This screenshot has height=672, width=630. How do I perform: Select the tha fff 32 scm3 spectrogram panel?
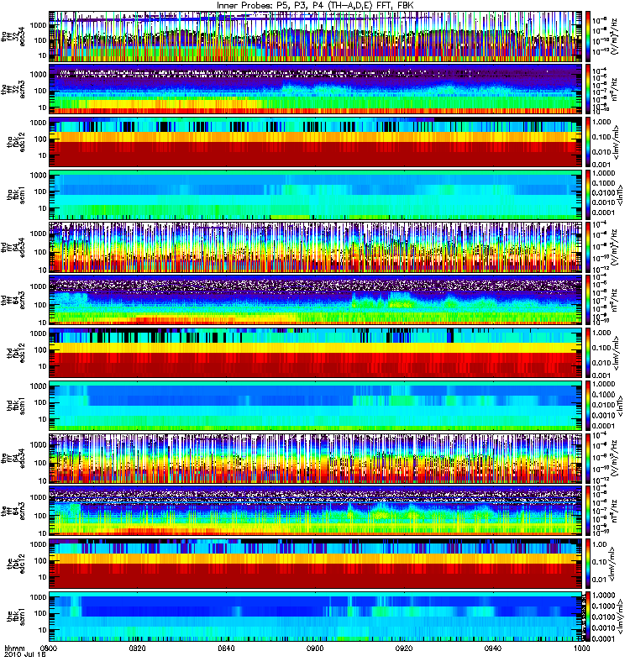315,89
